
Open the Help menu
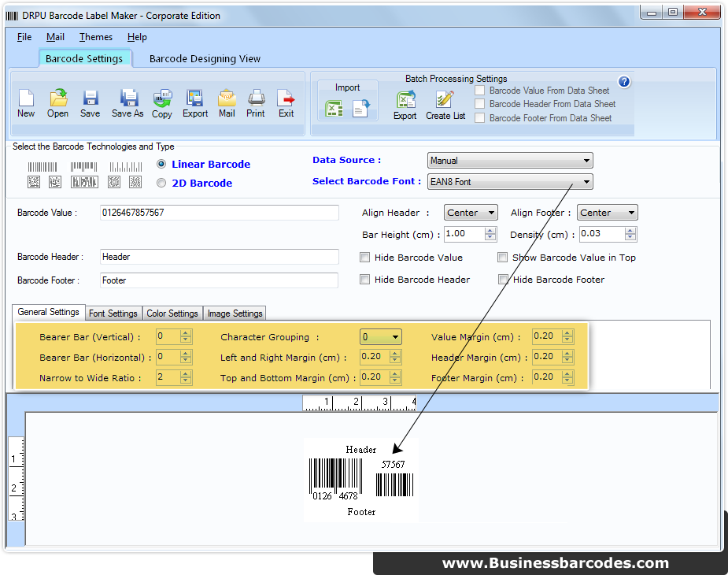pos(137,37)
